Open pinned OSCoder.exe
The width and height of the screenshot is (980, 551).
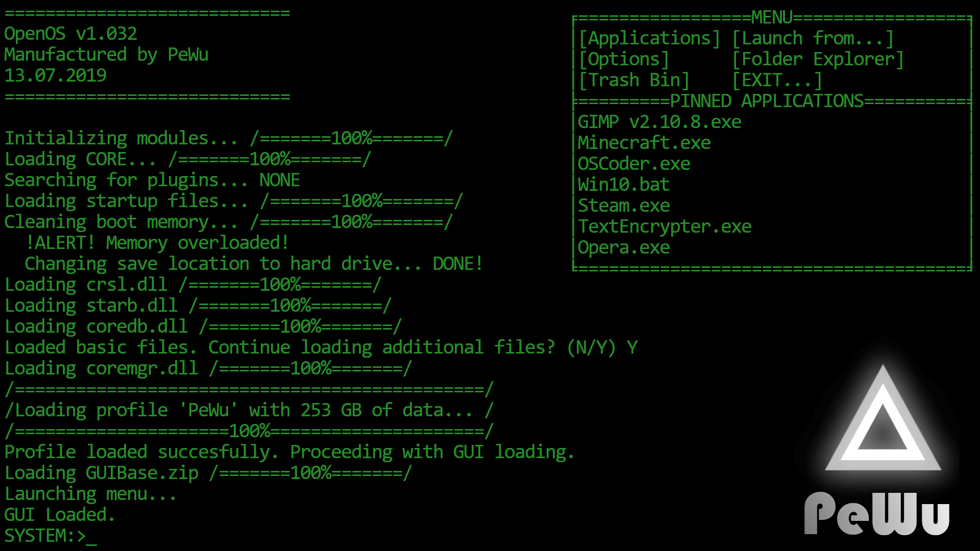(x=634, y=164)
